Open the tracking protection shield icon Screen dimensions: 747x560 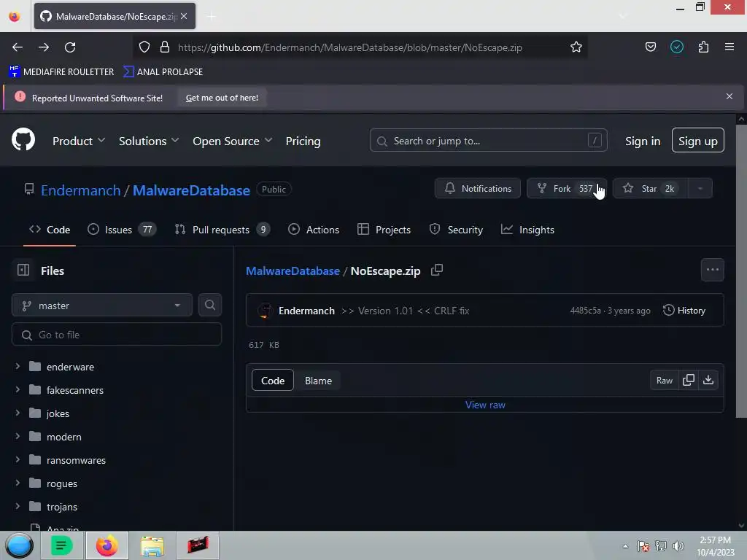point(144,47)
